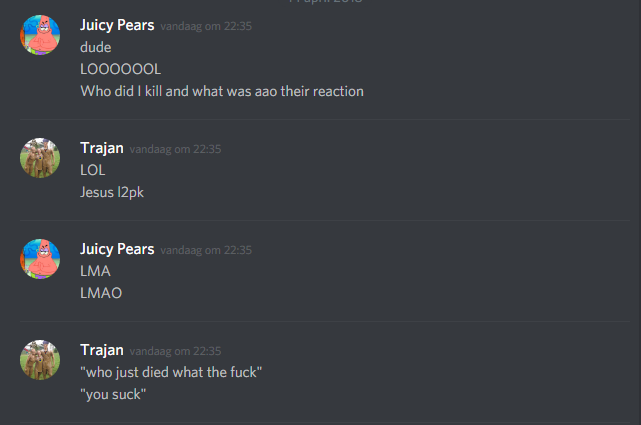Click the Trajan username above 'LOL'
Image resolution: width=641 pixels, height=425 pixels.
tap(102, 148)
